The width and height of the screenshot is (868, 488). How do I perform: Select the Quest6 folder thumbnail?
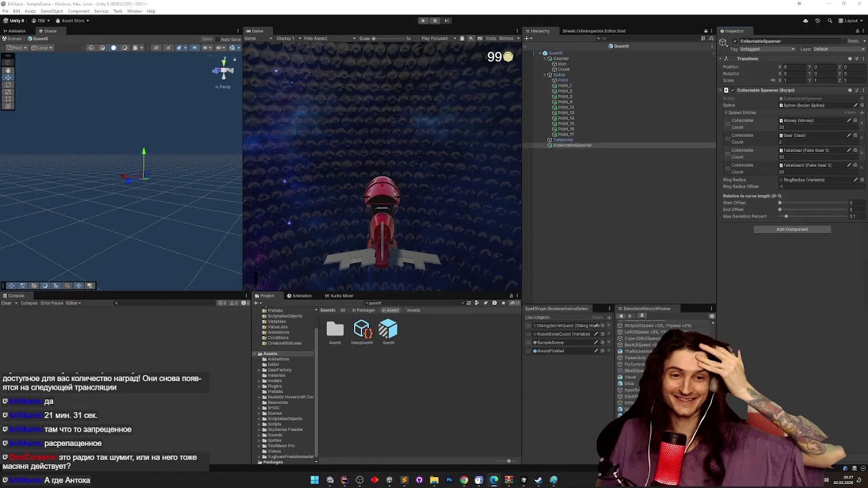click(x=335, y=329)
